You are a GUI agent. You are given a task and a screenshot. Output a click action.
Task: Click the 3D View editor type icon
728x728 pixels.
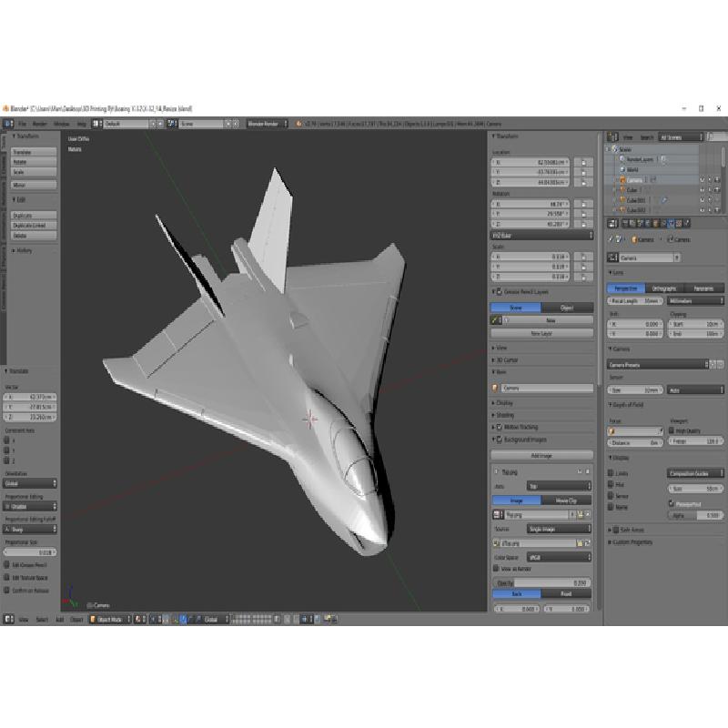[x=8, y=619]
